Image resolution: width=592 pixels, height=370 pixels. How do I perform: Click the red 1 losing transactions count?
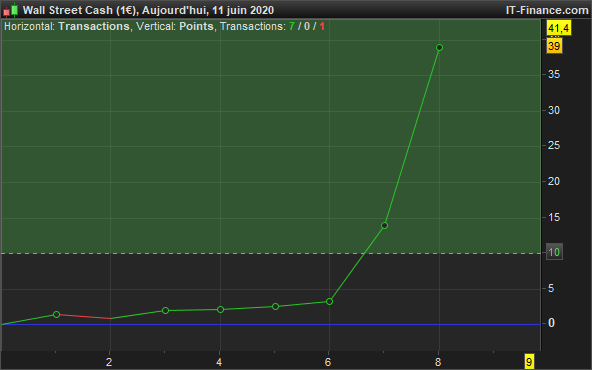[322, 26]
